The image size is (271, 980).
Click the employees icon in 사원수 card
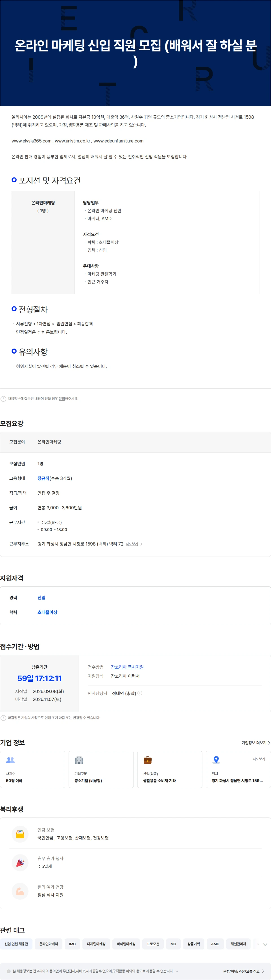point(10,760)
